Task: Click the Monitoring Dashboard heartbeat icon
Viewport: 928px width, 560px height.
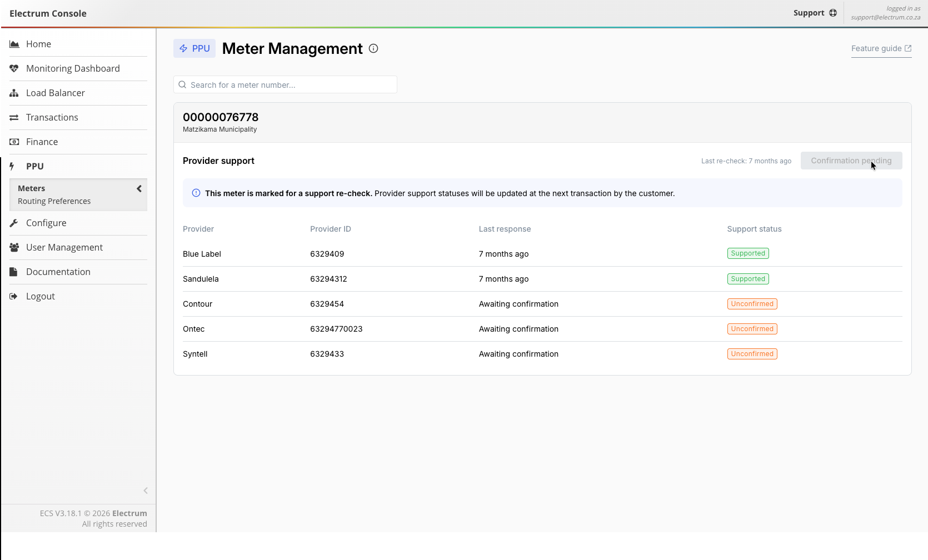Action: point(14,68)
